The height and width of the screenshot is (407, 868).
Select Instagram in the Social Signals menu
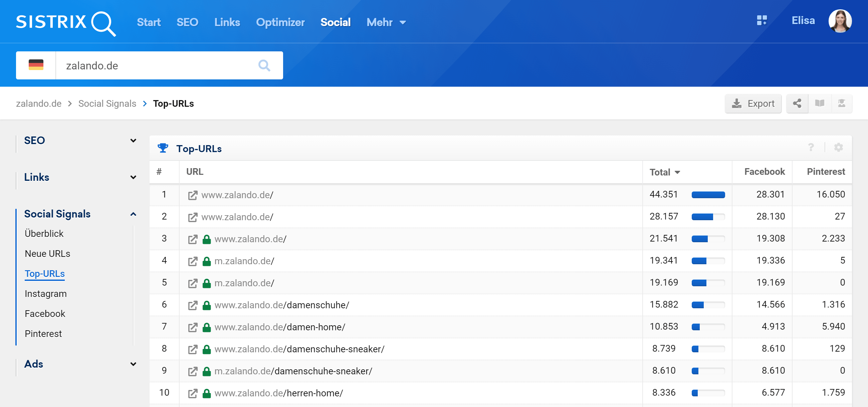45,294
